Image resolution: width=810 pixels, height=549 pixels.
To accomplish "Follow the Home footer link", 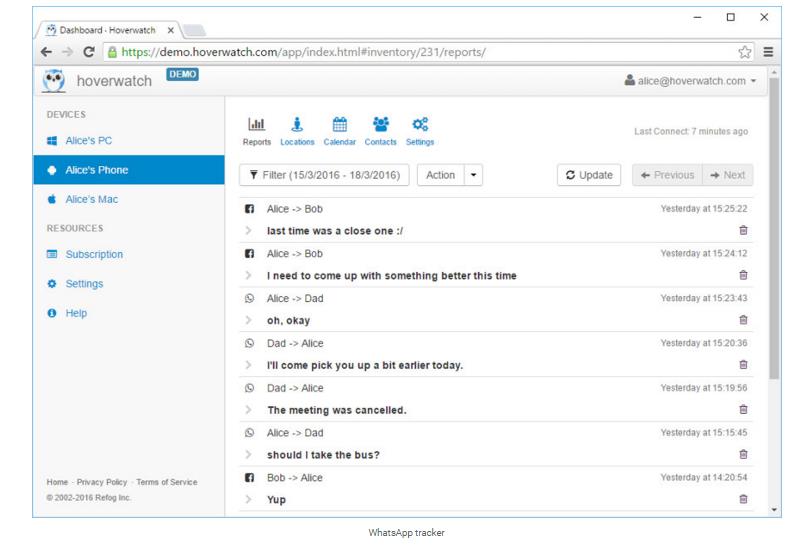I will click(x=57, y=482).
